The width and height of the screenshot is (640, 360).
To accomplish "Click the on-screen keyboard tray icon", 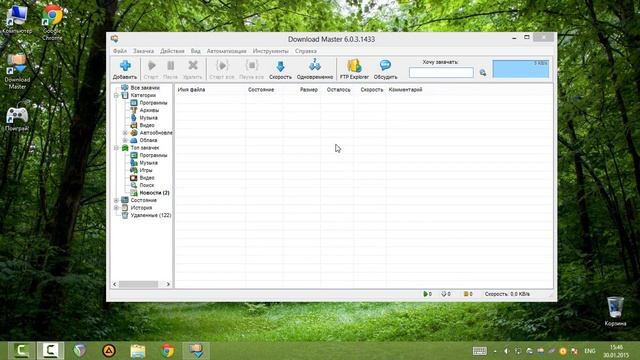I will [480, 351].
